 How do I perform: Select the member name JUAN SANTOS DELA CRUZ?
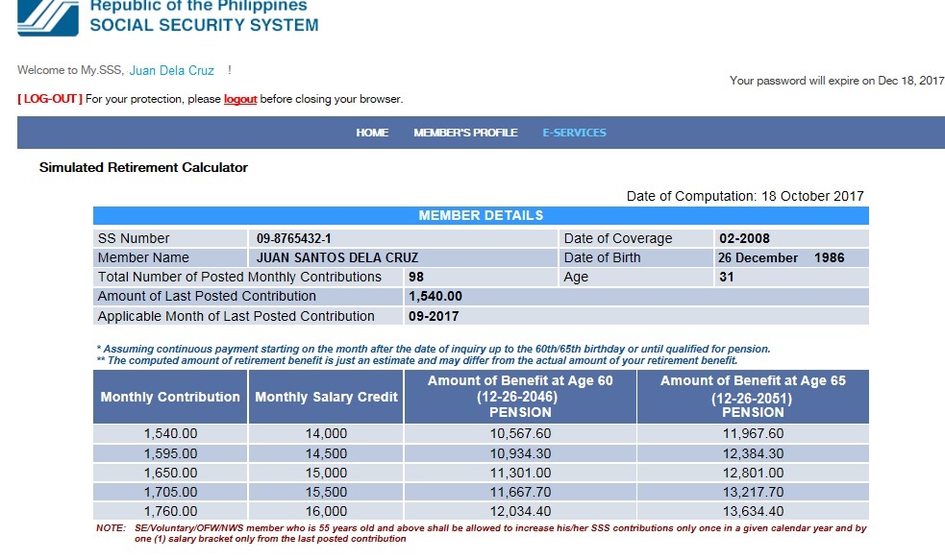(x=337, y=257)
